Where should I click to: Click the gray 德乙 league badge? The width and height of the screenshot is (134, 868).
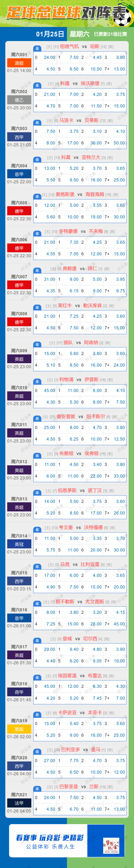19,100
